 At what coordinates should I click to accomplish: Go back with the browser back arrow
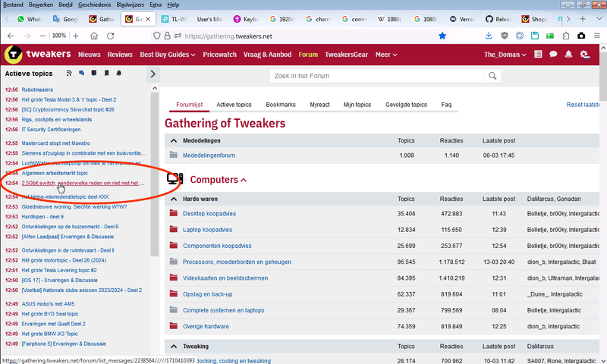11,36
